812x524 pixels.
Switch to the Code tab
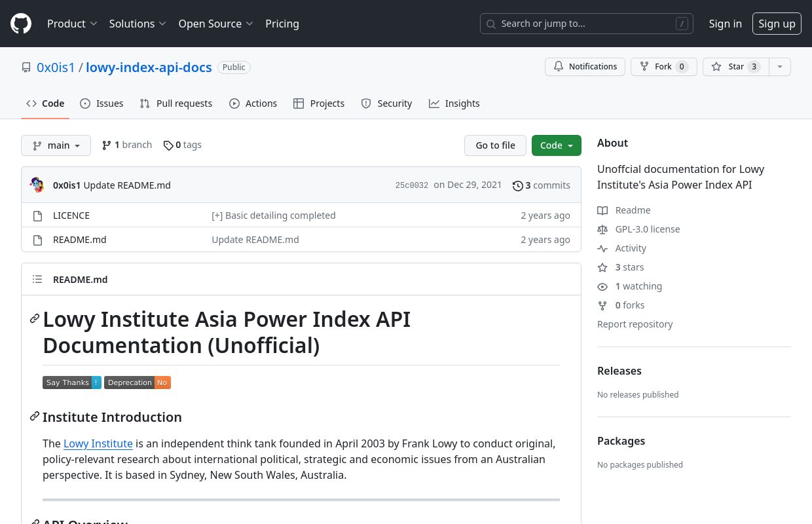(45, 103)
